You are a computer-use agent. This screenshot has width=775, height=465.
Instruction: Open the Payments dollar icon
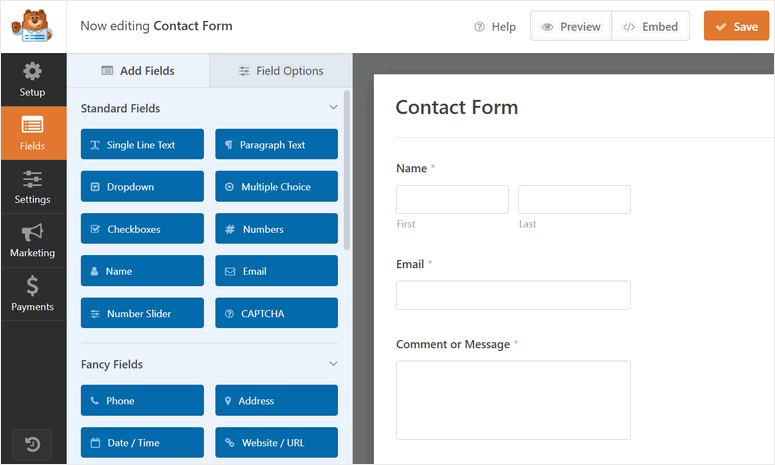pyautogui.click(x=32, y=287)
